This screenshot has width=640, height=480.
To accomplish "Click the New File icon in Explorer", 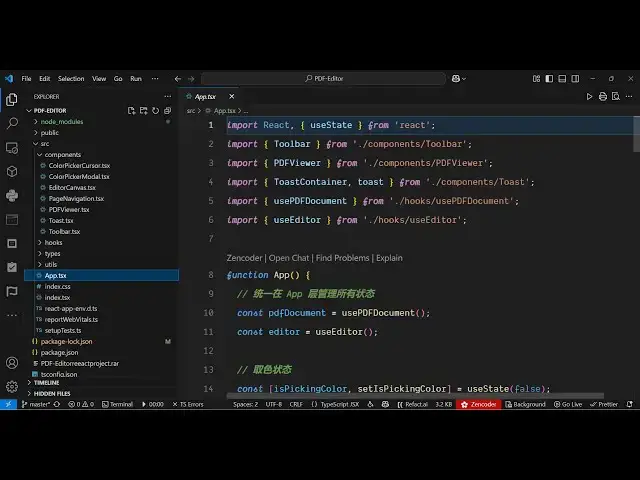I will click(131, 111).
